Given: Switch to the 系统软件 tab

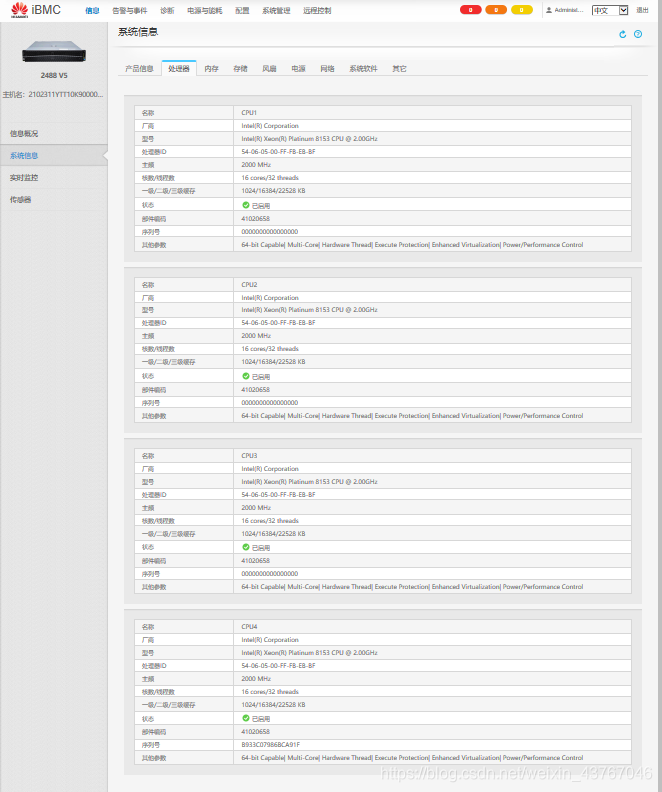Looking at the screenshot, I should (x=364, y=69).
